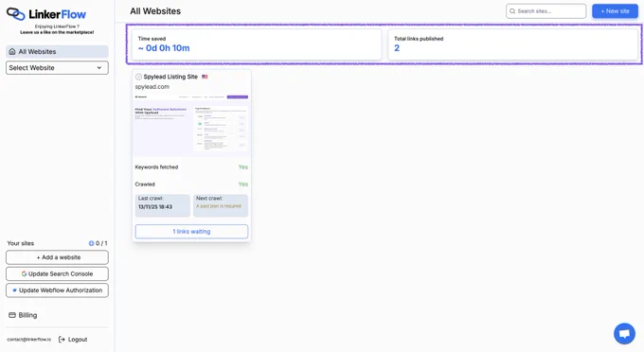Click the contact@linkerflow.io email

[x=29, y=340]
